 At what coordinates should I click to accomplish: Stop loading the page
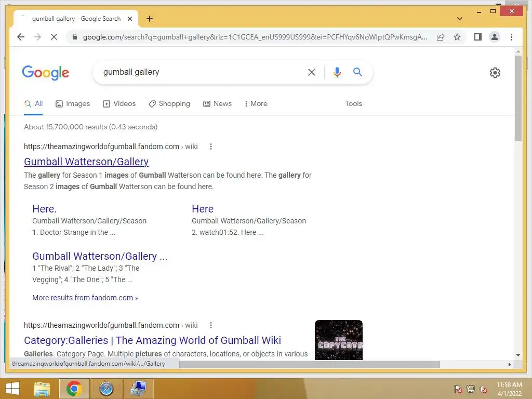pos(54,37)
